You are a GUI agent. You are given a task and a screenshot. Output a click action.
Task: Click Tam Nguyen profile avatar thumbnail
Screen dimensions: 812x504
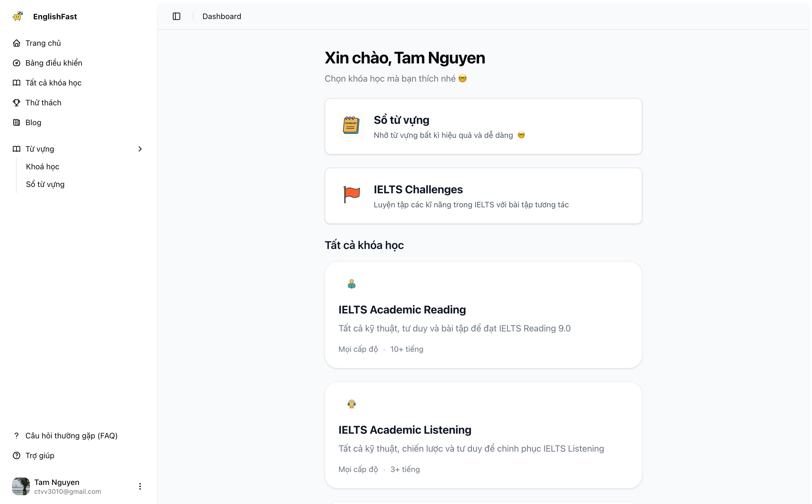pos(21,486)
